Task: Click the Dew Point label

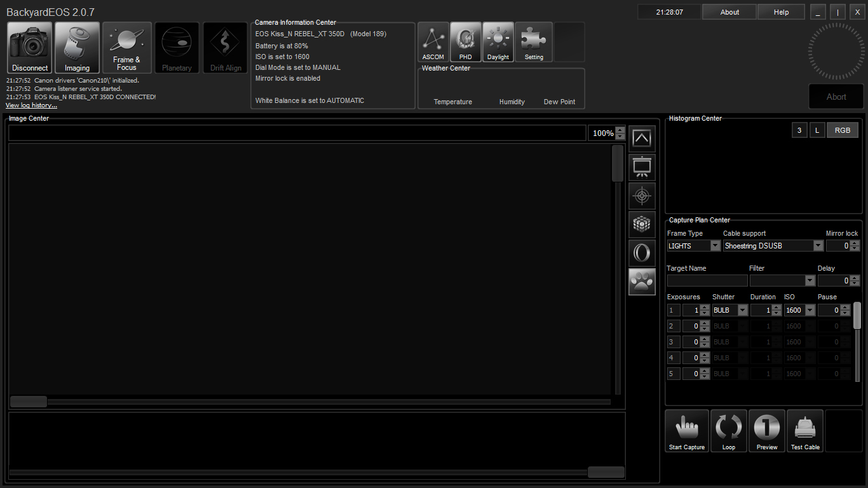Action: click(559, 102)
